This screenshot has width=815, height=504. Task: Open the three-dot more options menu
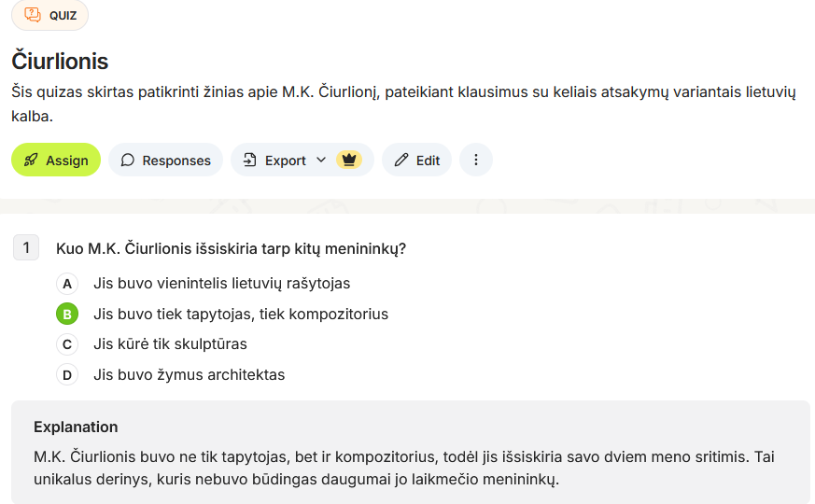tap(476, 161)
